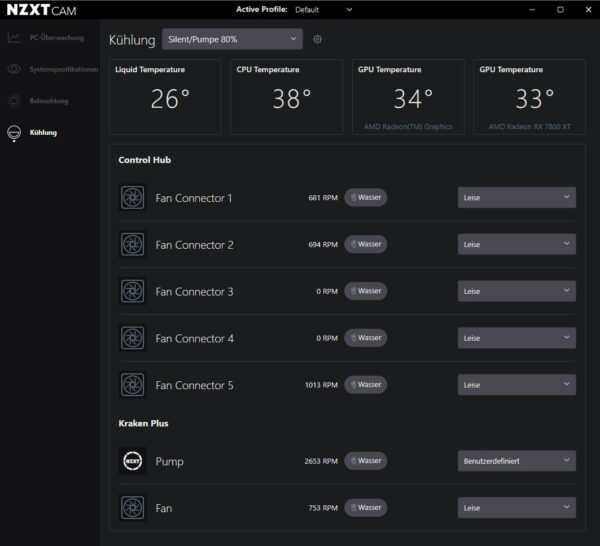Click the Pump label
The height and width of the screenshot is (546, 600).
point(170,462)
